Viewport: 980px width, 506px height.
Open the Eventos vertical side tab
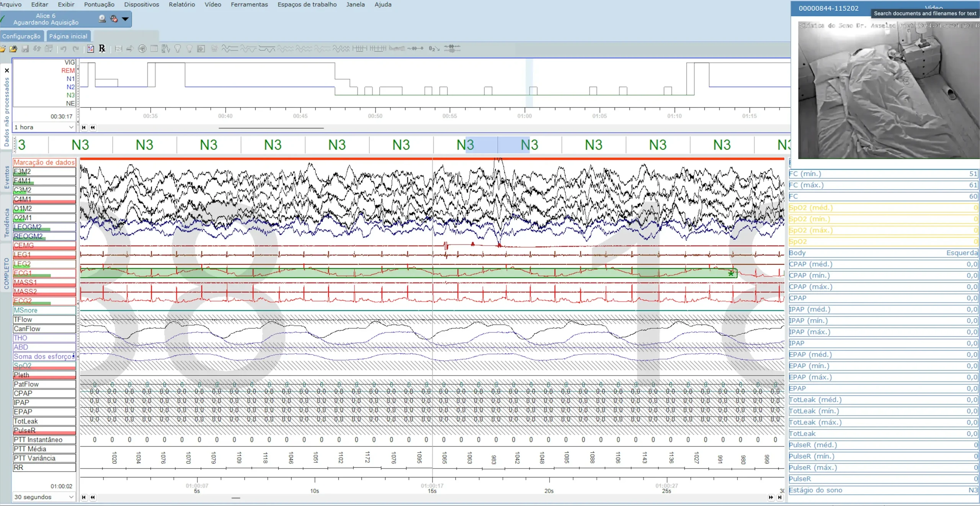7,177
